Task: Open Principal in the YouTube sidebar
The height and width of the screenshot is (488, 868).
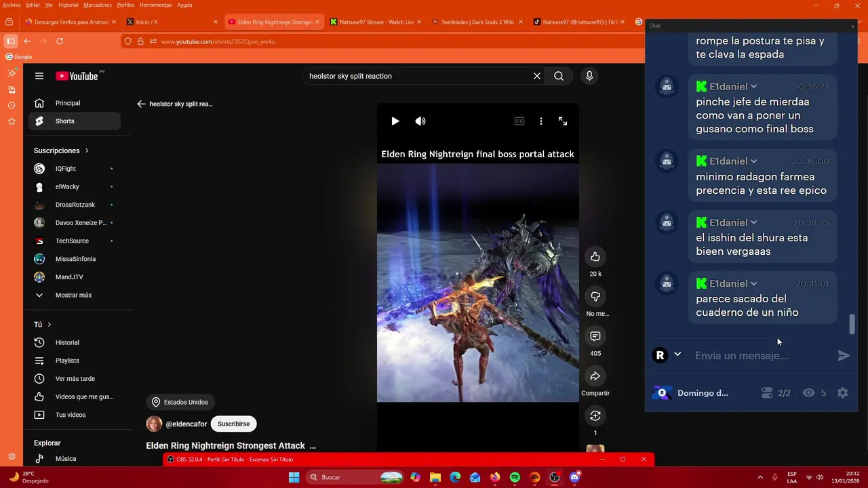Action: click(75, 103)
